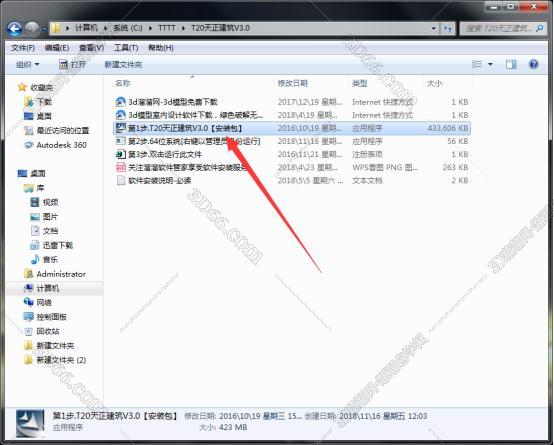The image size is (554, 445).
Task: Go back with the blue Back arrow
Action: (15, 29)
